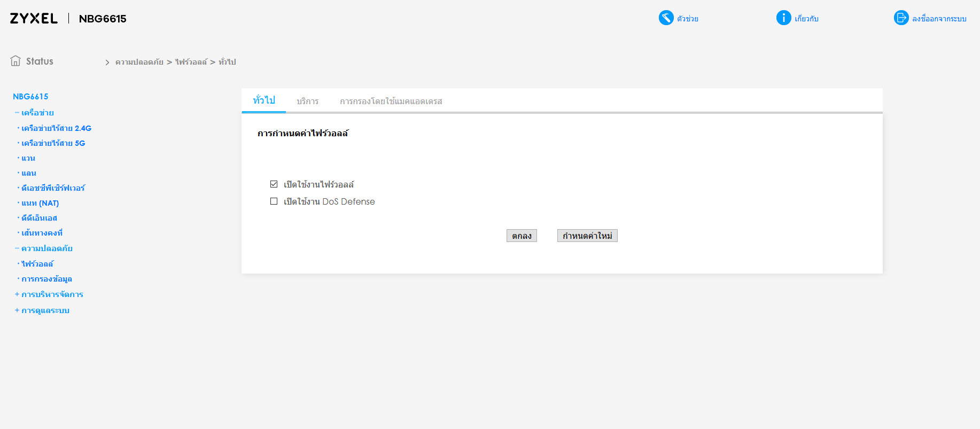Open เครือข่ายไร้สาย 5G settings

pos(53,143)
